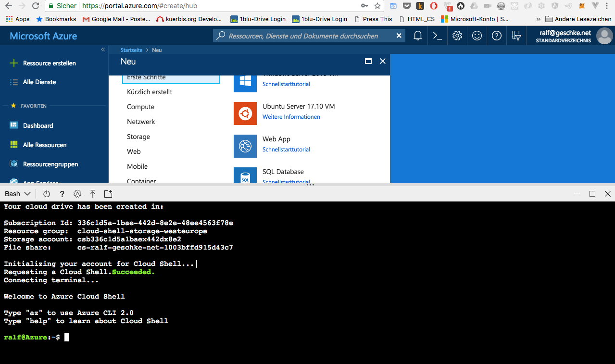Open portal settings gear in header

pyautogui.click(x=457, y=36)
